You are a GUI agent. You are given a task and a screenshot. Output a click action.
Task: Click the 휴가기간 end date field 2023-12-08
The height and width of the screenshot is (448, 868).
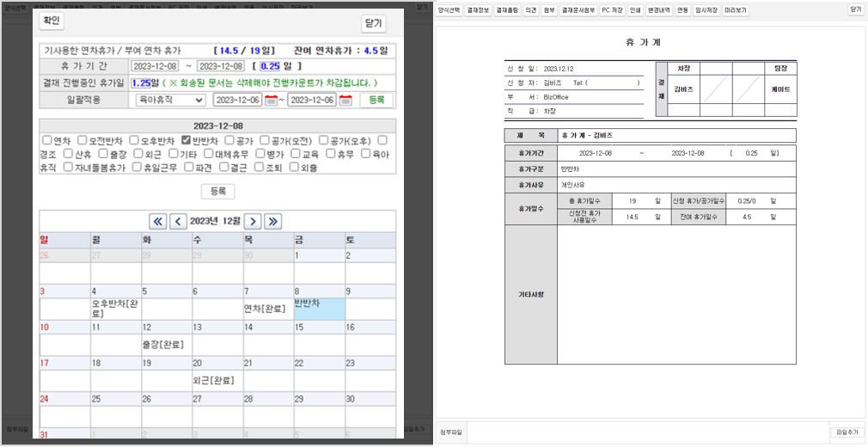(221, 66)
